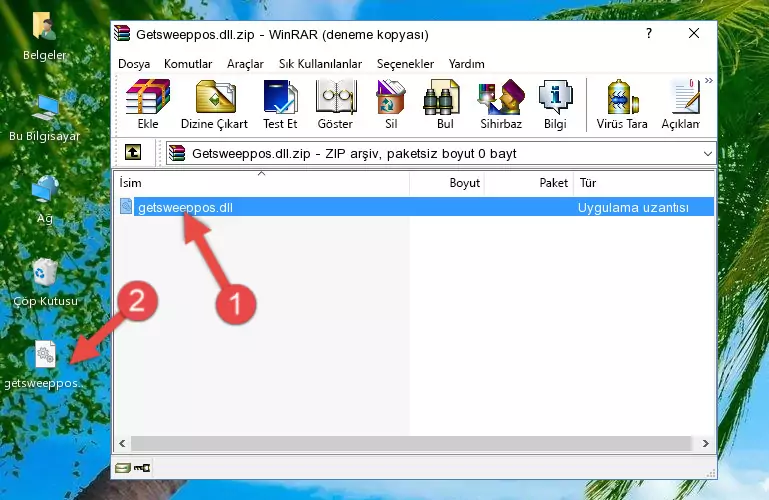Run Test Et archive test
Screen dimensions: 769x500
pyautogui.click(x=280, y=104)
